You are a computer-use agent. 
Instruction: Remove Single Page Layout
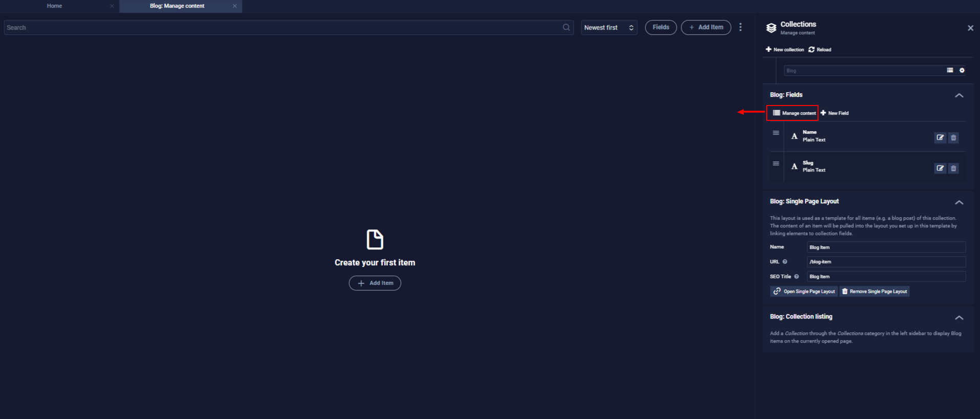pyautogui.click(x=874, y=291)
